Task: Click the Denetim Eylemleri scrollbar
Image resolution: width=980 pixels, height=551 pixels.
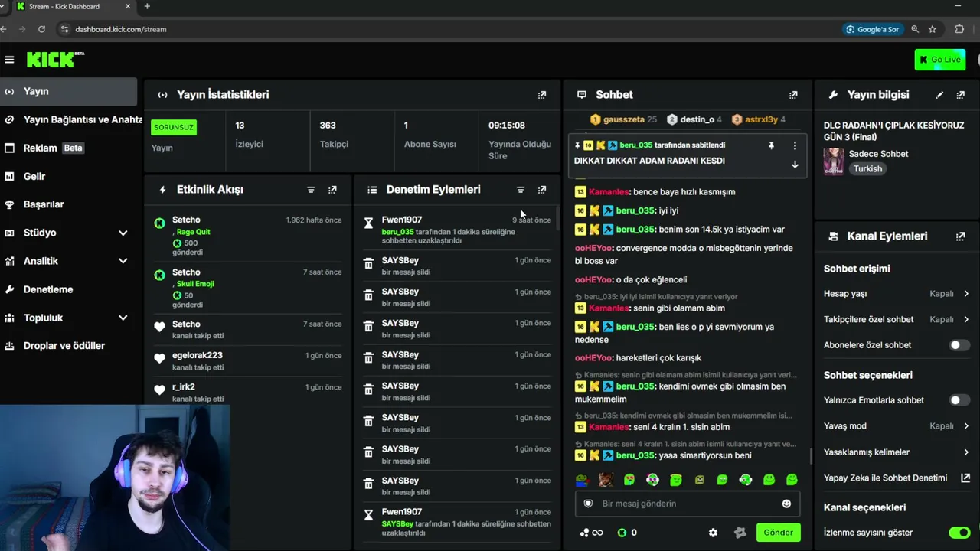Action: tap(558, 217)
